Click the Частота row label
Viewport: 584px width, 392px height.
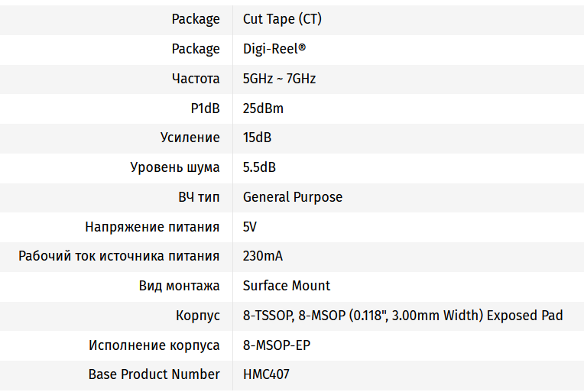coord(196,79)
